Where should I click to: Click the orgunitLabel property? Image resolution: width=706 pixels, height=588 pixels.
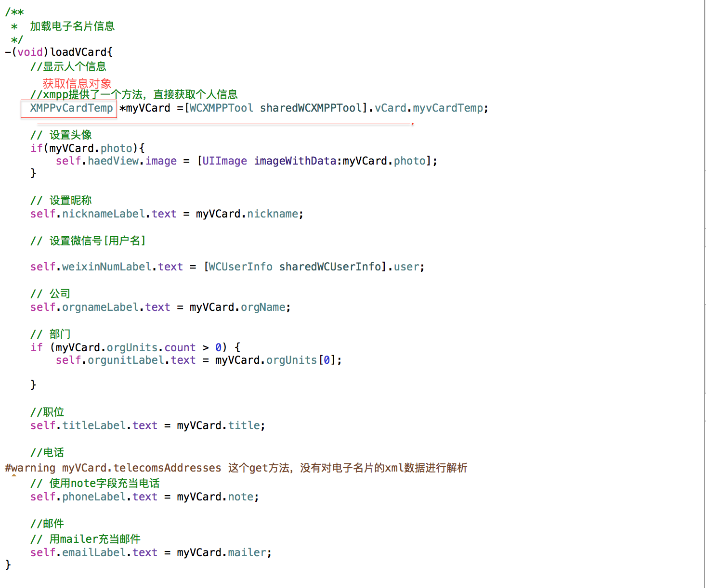coord(126,360)
